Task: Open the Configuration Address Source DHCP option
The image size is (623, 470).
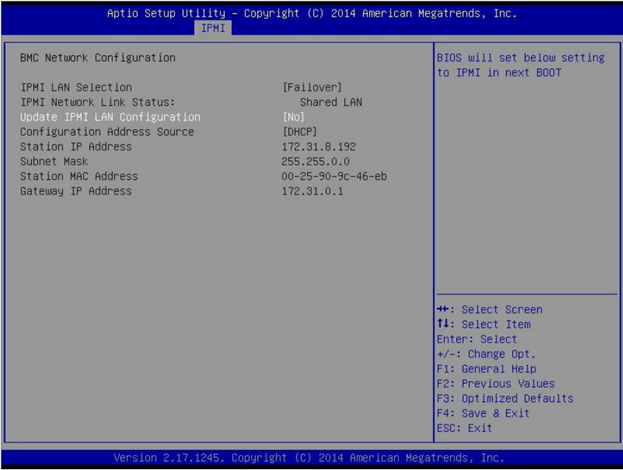Action: [301, 132]
